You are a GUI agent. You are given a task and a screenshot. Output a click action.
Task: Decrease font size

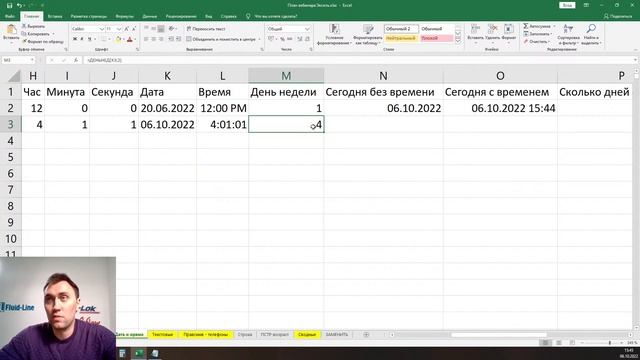click(x=134, y=29)
